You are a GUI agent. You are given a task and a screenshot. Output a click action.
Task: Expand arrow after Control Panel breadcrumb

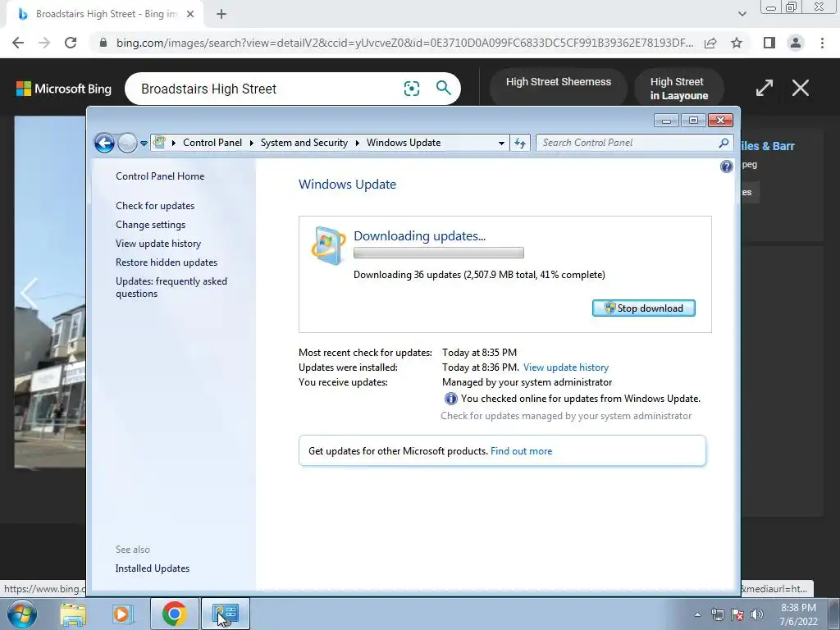(x=251, y=143)
